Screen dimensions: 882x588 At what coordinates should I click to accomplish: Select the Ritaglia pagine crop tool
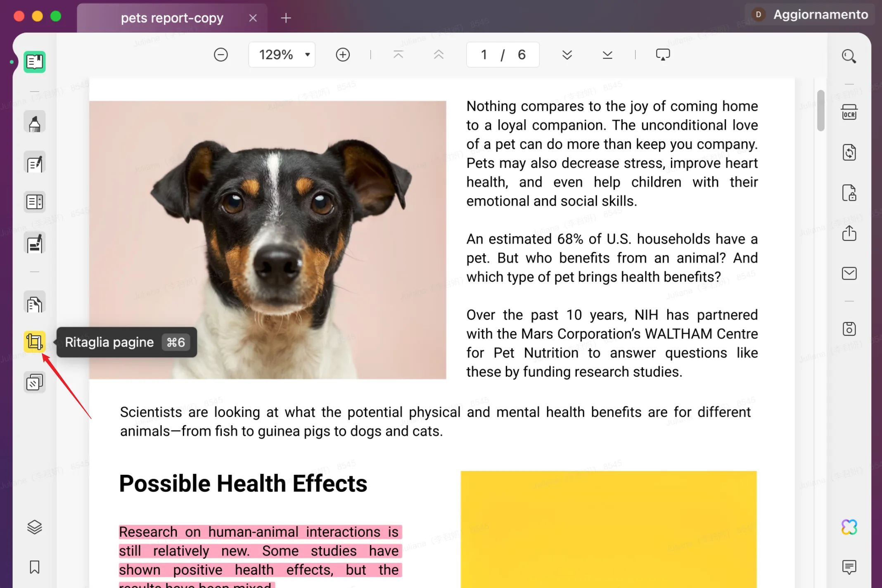35,342
